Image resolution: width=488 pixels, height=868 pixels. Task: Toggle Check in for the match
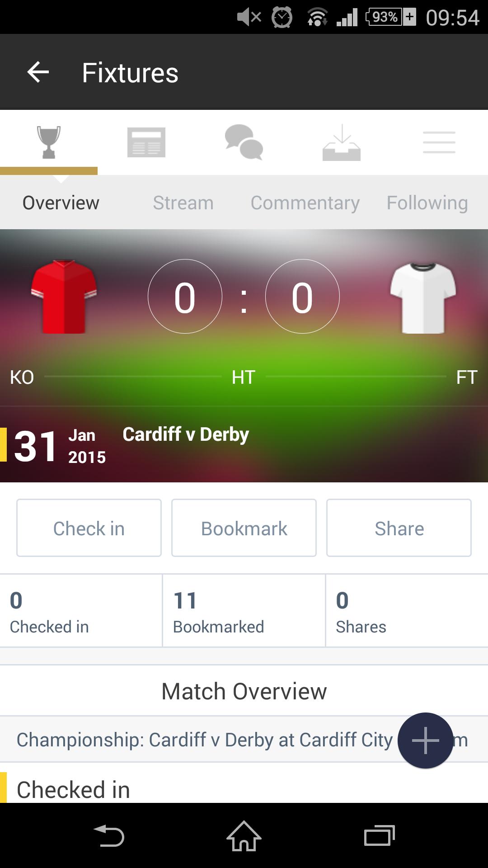pos(89,528)
